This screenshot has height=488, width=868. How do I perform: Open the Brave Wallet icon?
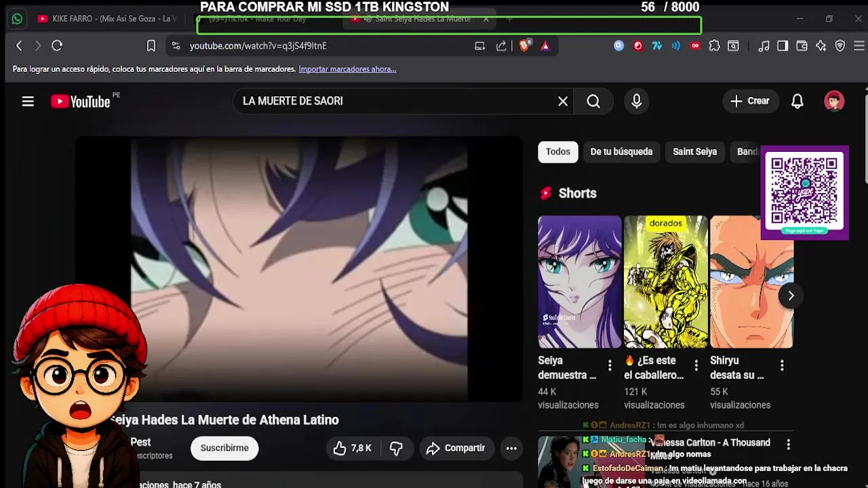tap(802, 45)
